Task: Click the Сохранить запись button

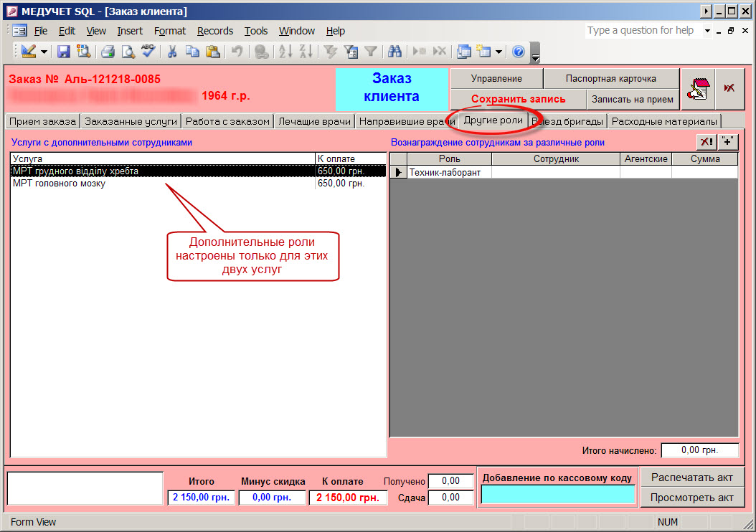Action: click(x=518, y=99)
